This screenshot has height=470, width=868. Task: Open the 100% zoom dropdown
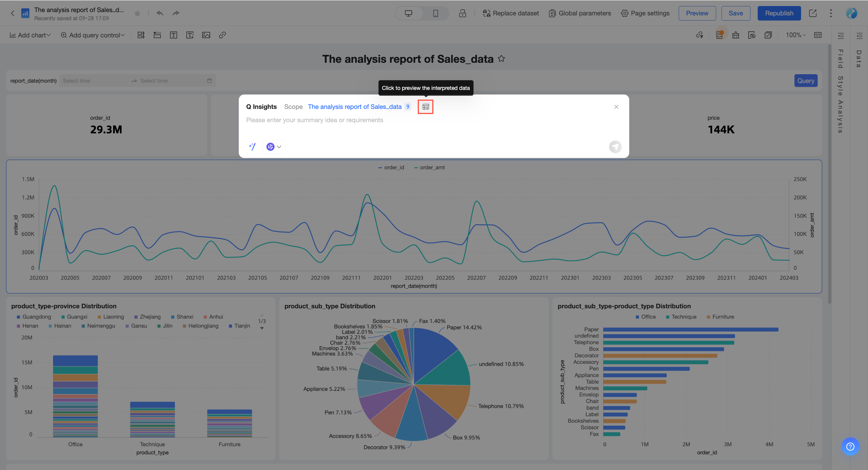pos(796,35)
